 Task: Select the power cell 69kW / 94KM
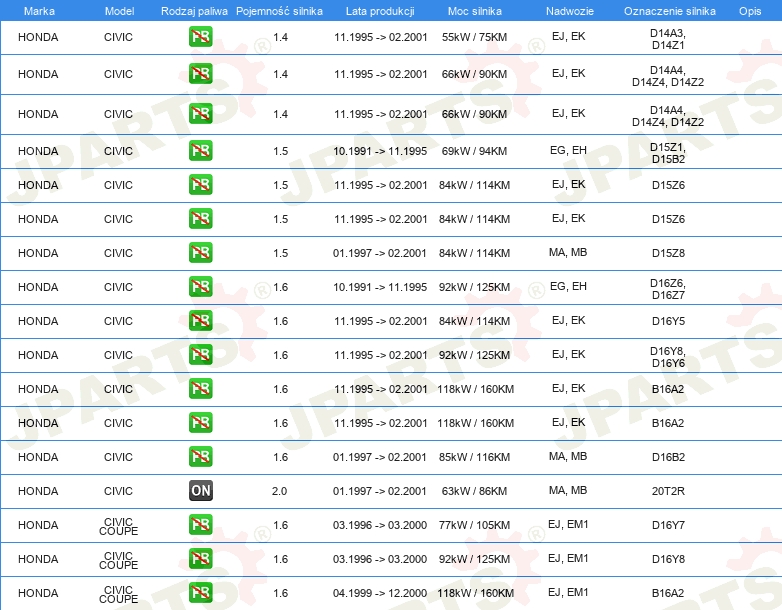point(474,151)
